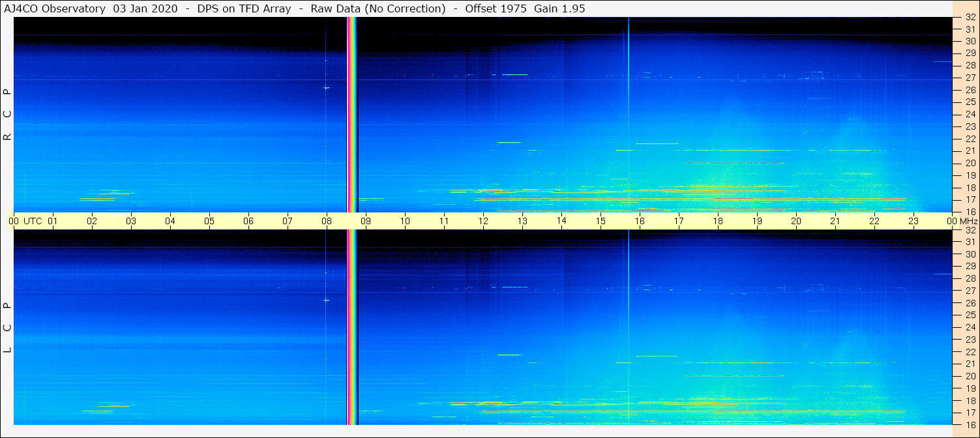This screenshot has height=438, width=980.
Task: Click the "00 UTC" start label on time axis
Action: (x=25, y=221)
